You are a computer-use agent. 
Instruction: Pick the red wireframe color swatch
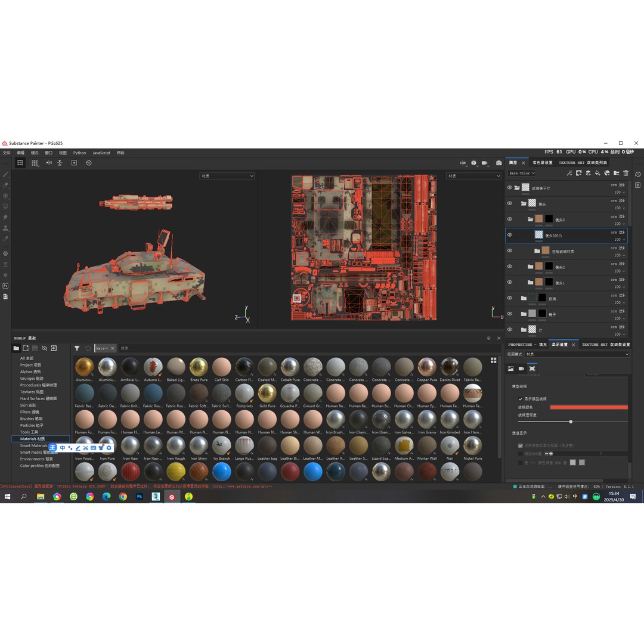point(589,407)
